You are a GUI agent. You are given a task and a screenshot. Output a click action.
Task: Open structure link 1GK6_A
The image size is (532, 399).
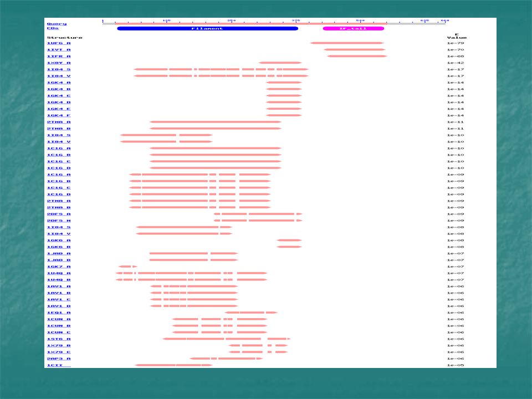pos(59,240)
